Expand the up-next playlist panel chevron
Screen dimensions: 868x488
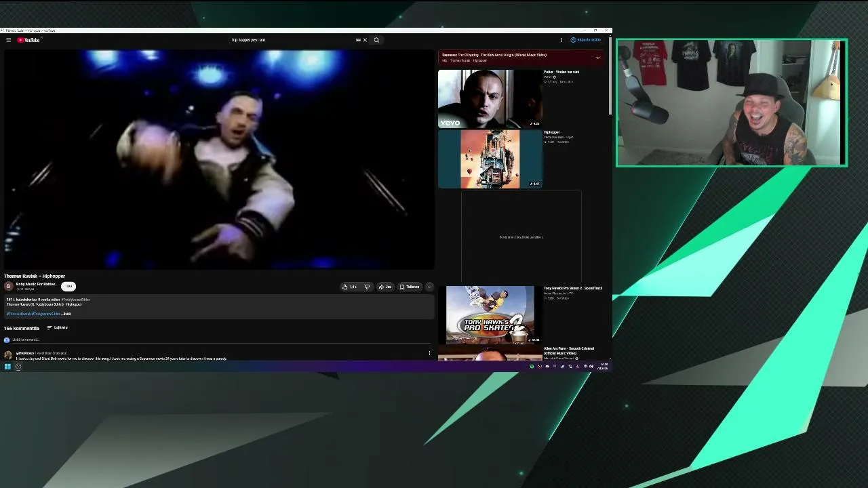point(597,58)
